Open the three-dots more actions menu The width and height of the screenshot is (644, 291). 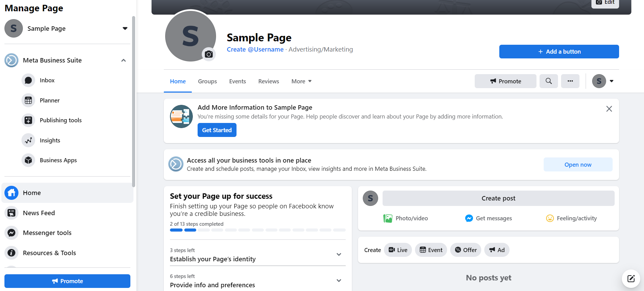point(570,81)
